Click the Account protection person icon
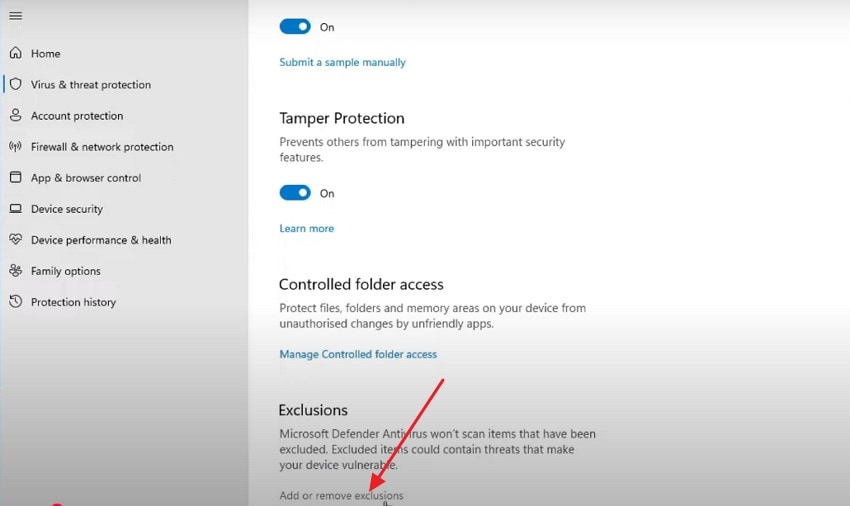850x506 pixels. (x=15, y=116)
